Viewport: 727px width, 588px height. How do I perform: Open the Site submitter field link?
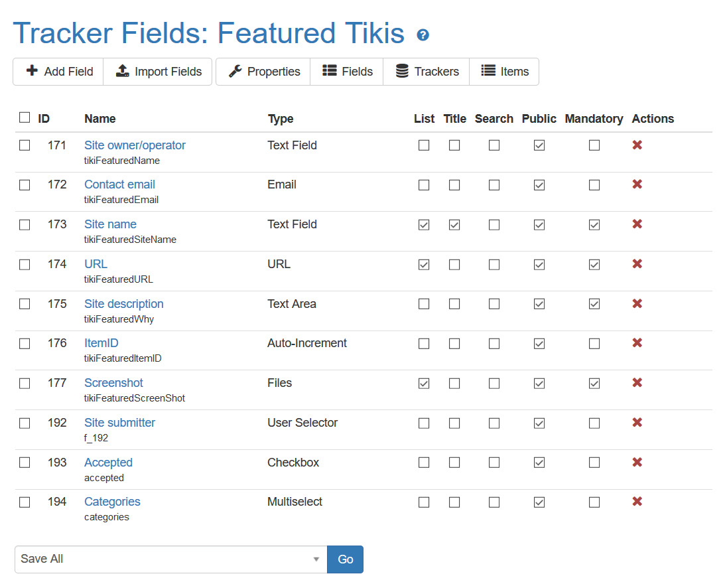(119, 423)
